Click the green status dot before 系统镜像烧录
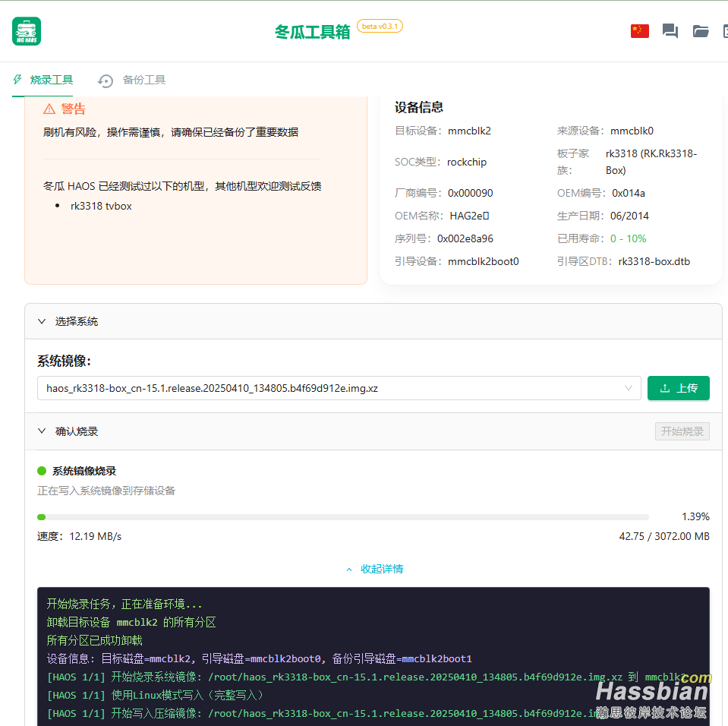 coord(42,471)
